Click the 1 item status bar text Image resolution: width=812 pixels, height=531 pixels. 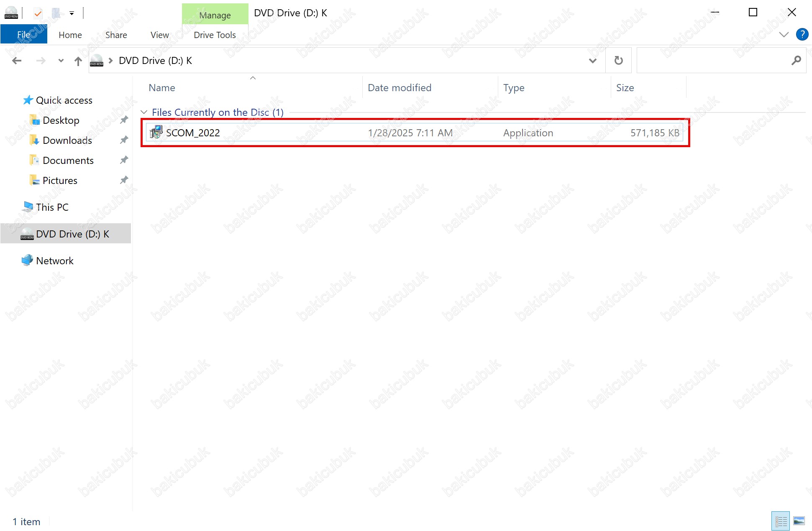tap(26, 522)
